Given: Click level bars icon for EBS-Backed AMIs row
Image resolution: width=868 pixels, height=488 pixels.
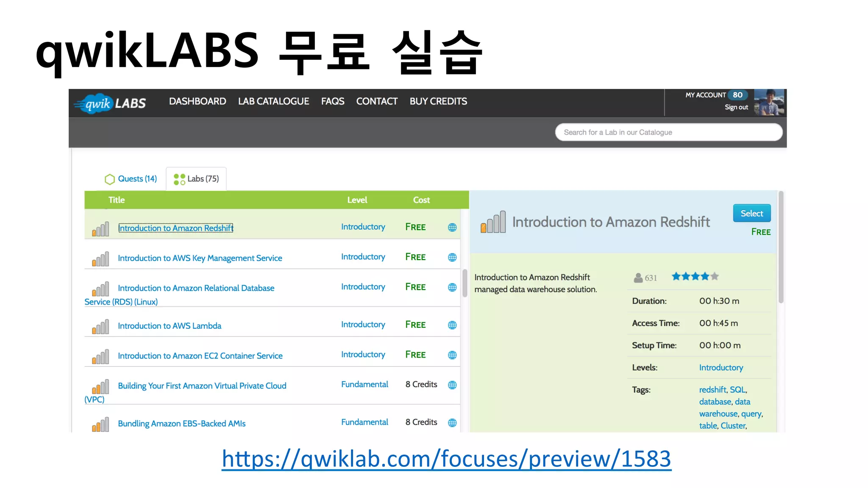Looking at the screenshot, I should tap(100, 424).
